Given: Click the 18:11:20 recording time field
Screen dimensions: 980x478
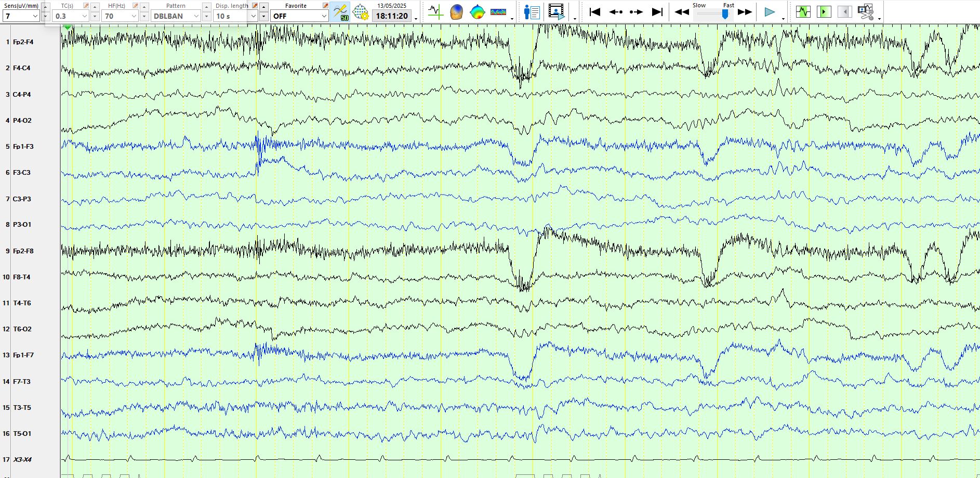Looking at the screenshot, I should click(392, 16).
